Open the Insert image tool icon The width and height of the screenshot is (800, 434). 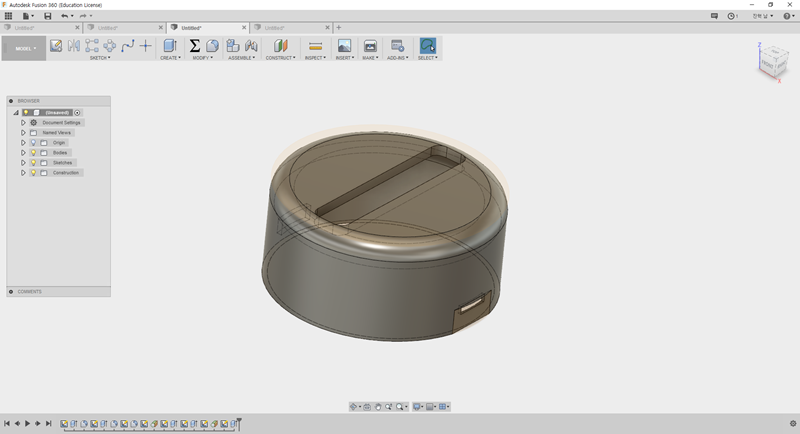pos(344,46)
